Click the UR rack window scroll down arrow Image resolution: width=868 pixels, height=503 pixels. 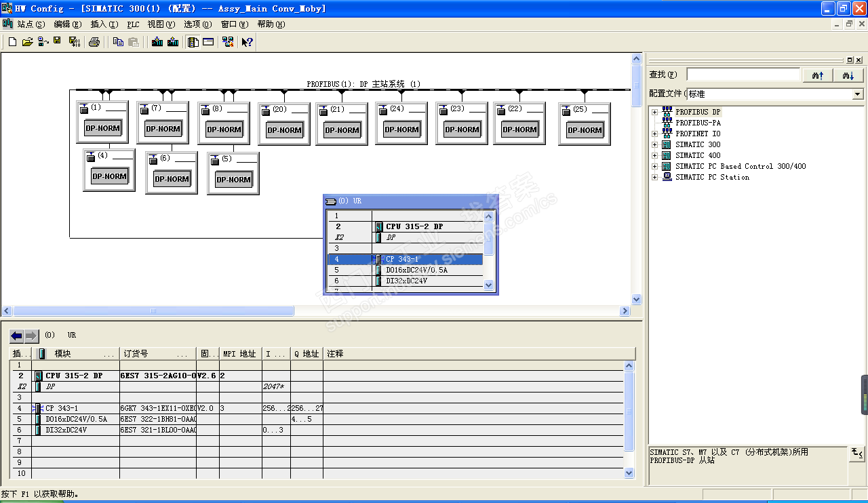tap(489, 285)
